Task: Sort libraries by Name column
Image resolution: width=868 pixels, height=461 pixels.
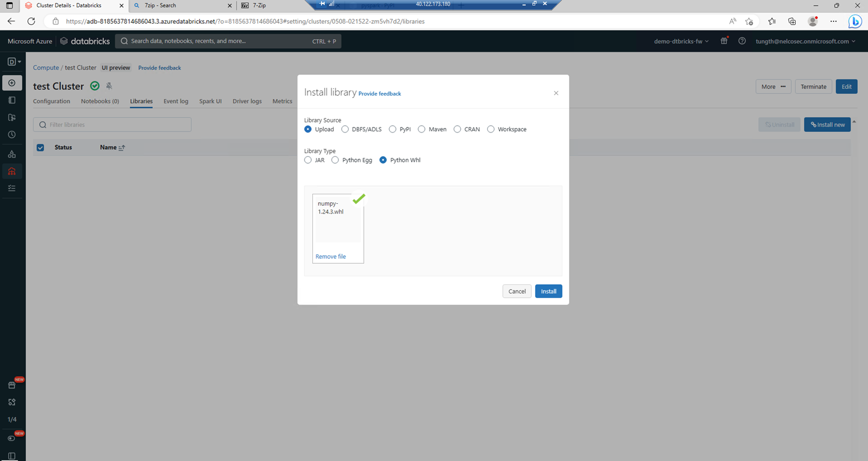Action: 112,148
